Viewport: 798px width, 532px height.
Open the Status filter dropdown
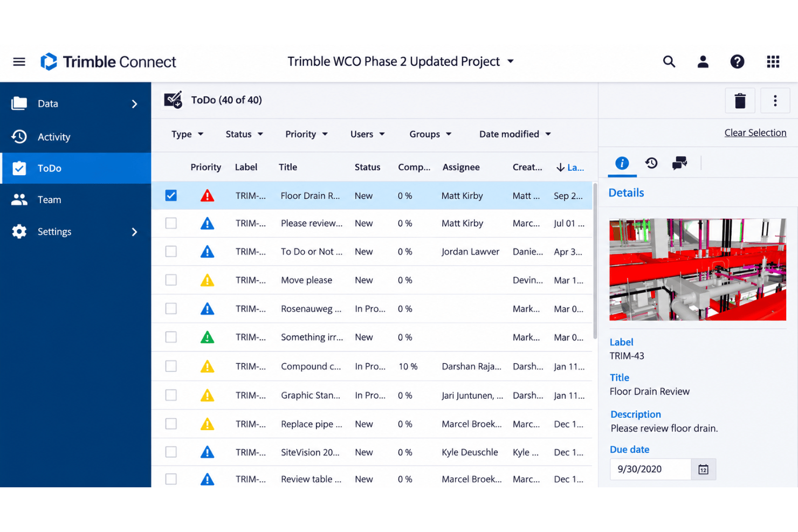coord(244,134)
